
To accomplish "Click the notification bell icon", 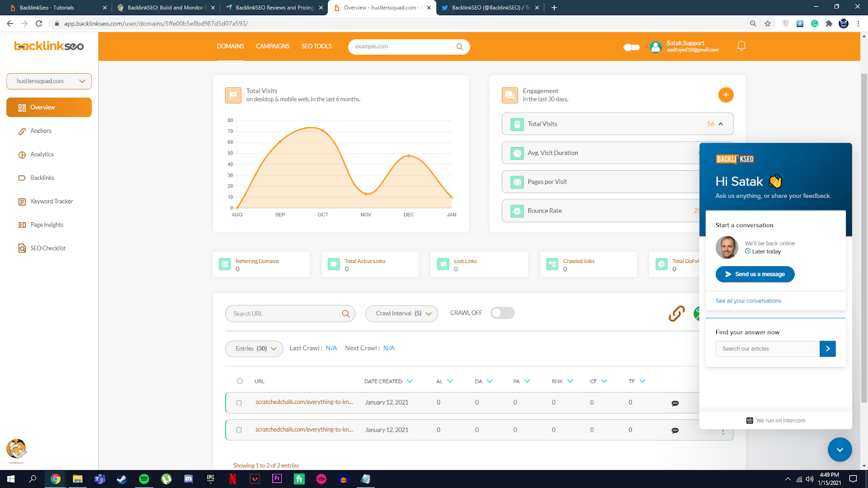I will point(741,46).
